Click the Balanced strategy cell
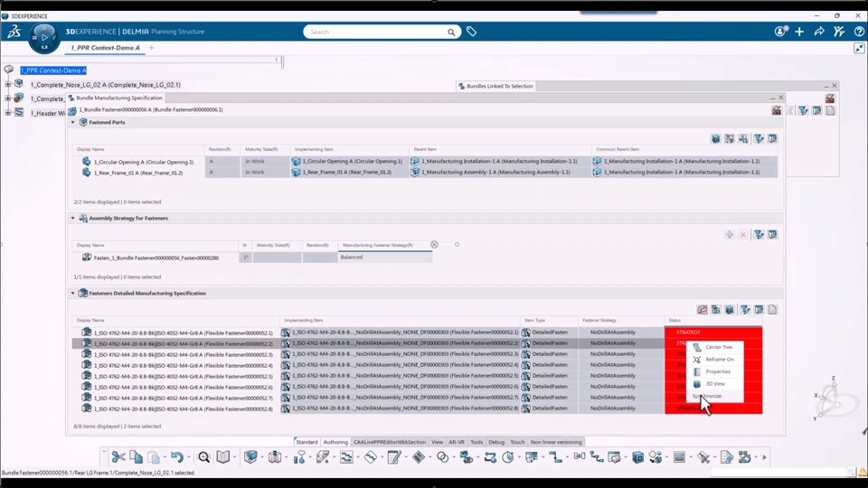The width and height of the screenshot is (868, 488). point(385,257)
